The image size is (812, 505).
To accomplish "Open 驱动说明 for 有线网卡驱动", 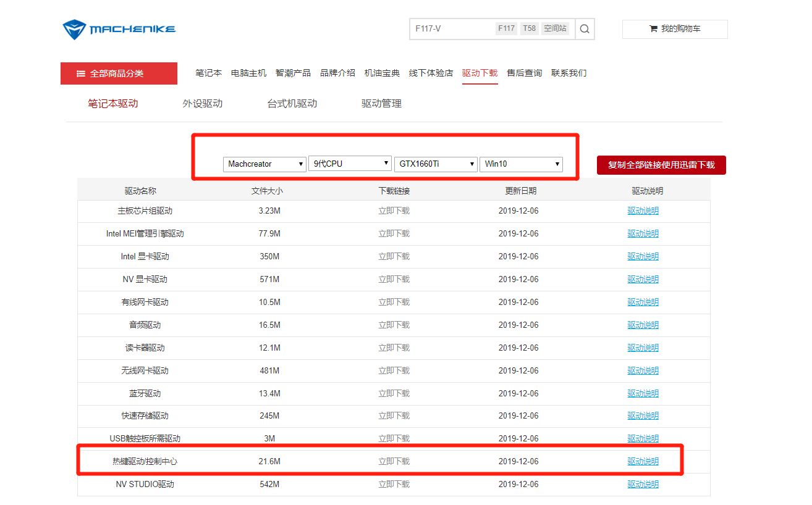I will click(x=643, y=302).
